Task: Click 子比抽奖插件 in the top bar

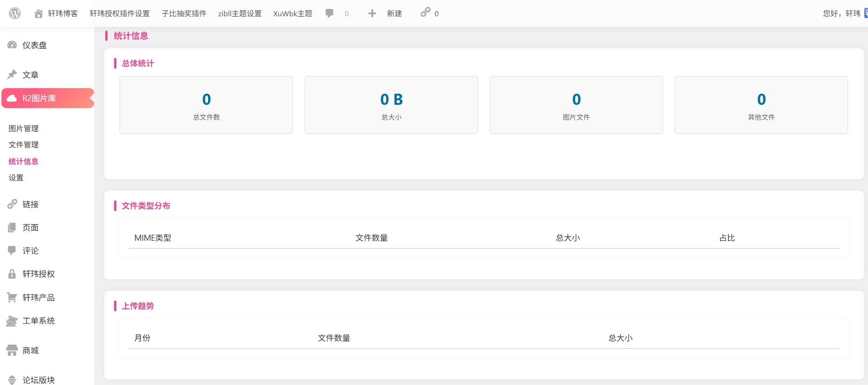Action: tap(184, 13)
